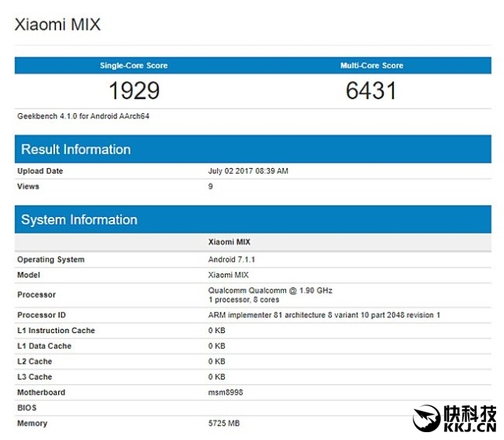The width and height of the screenshot is (504, 440).
Task: Select the July 02 2017 08:39 AM value
Action: point(248,170)
